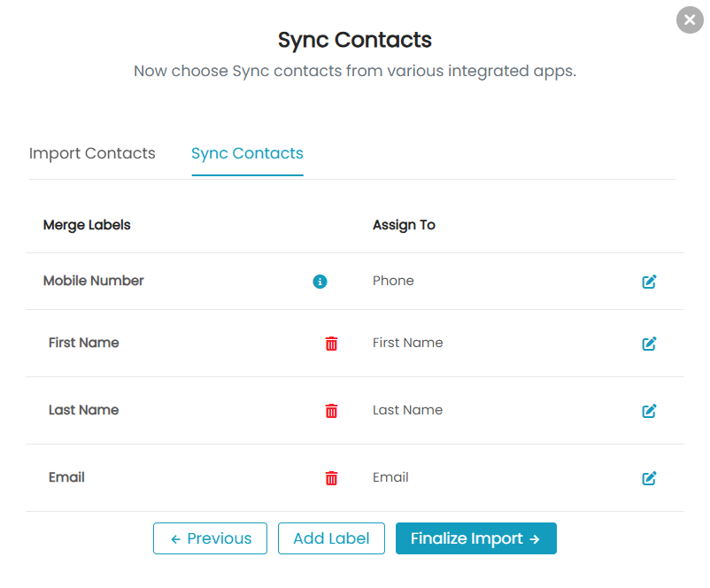Viewport: 710px width, 588px height.
Task: Go back with the Previous button
Action: pyautogui.click(x=210, y=538)
